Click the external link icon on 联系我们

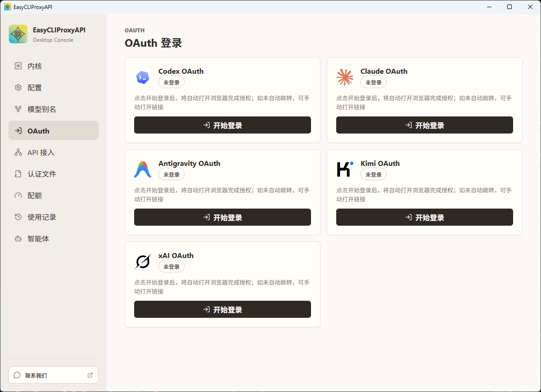pos(90,375)
